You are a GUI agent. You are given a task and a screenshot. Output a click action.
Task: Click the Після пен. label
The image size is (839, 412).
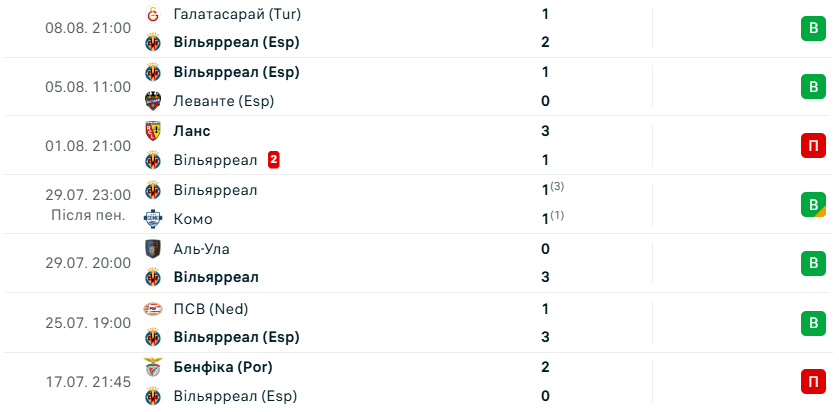click(88, 215)
